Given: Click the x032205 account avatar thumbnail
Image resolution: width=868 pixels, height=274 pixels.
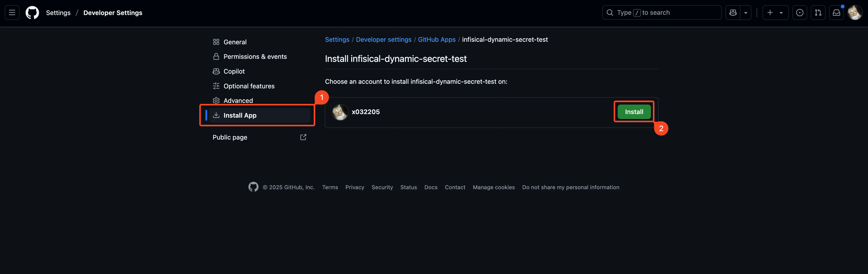Looking at the screenshot, I should tap(340, 112).
